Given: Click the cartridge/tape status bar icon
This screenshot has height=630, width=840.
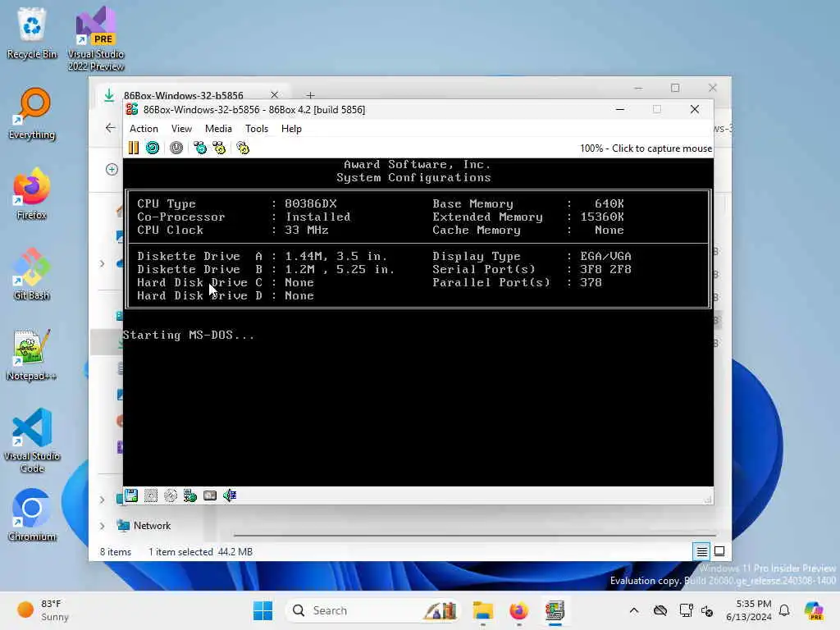Looking at the screenshot, I should click(x=210, y=495).
